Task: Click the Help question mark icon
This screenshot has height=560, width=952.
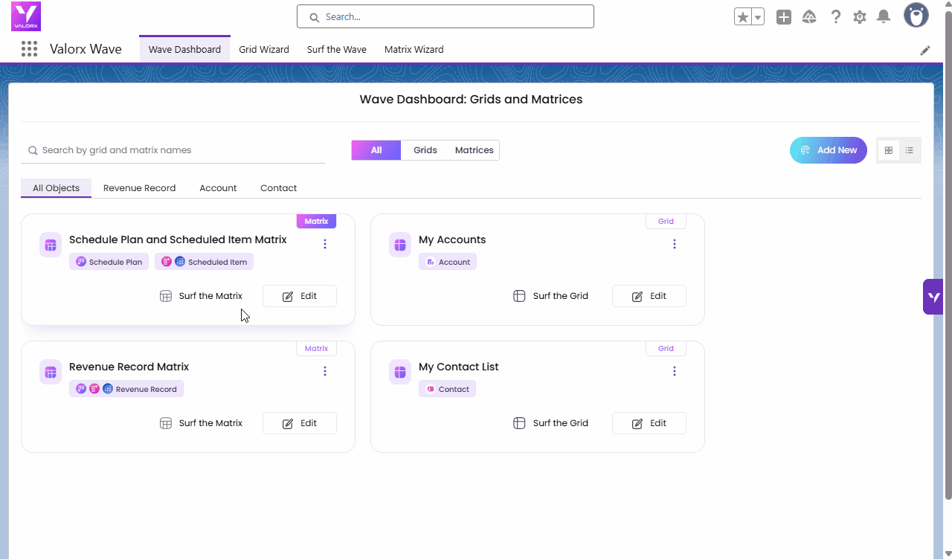Action: (836, 17)
